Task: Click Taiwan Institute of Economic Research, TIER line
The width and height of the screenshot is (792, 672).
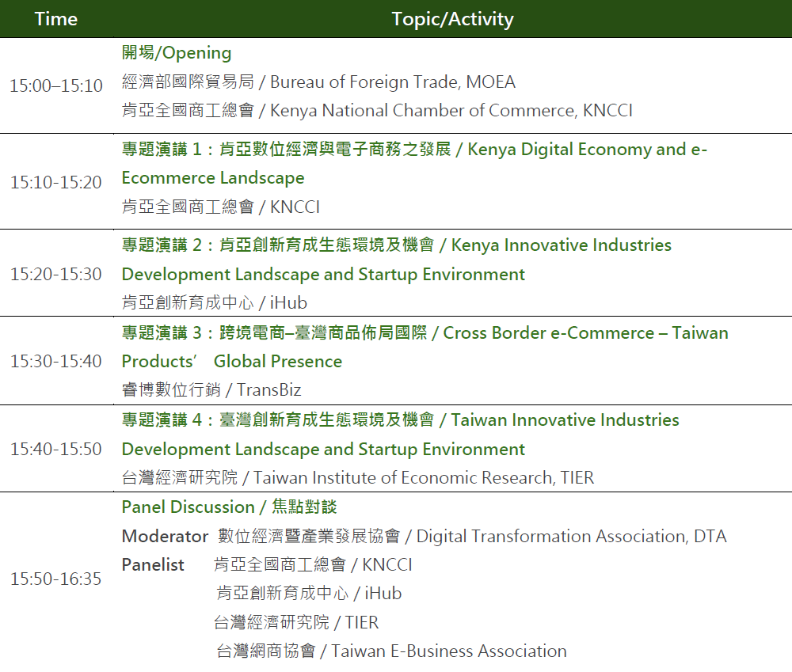Action: (x=358, y=477)
